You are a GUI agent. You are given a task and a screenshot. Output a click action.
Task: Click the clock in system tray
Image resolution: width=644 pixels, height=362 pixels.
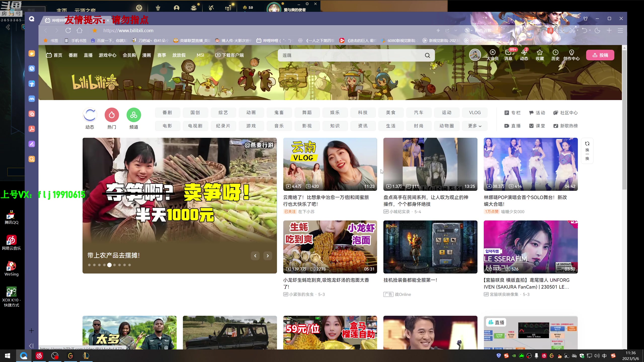631,356
